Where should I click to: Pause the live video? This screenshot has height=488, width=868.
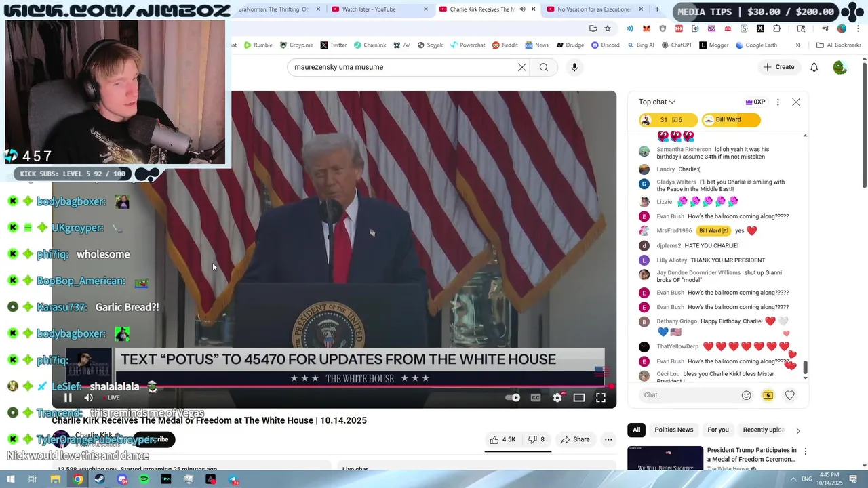68,398
